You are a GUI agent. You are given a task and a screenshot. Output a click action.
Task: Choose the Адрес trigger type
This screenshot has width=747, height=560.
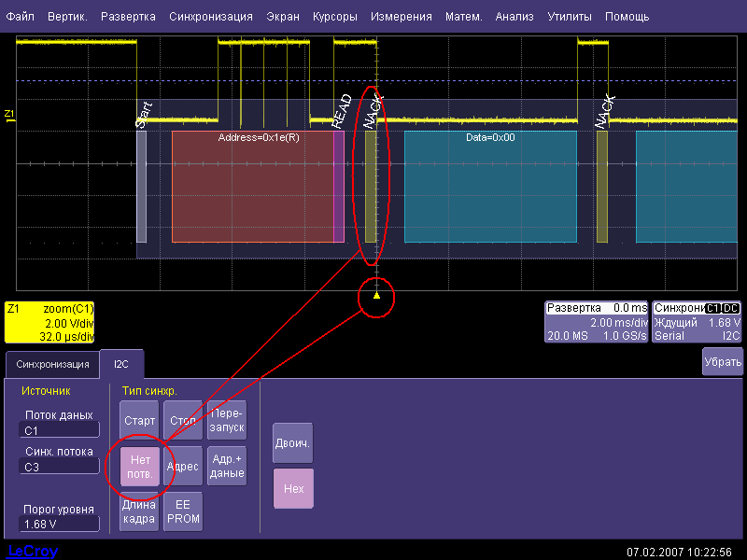(183, 466)
